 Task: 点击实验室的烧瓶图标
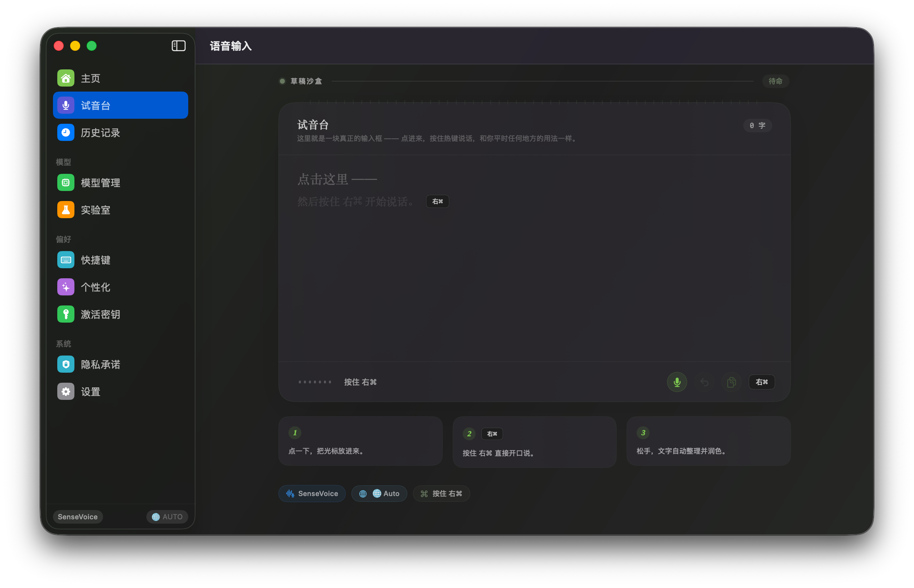tap(66, 210)
